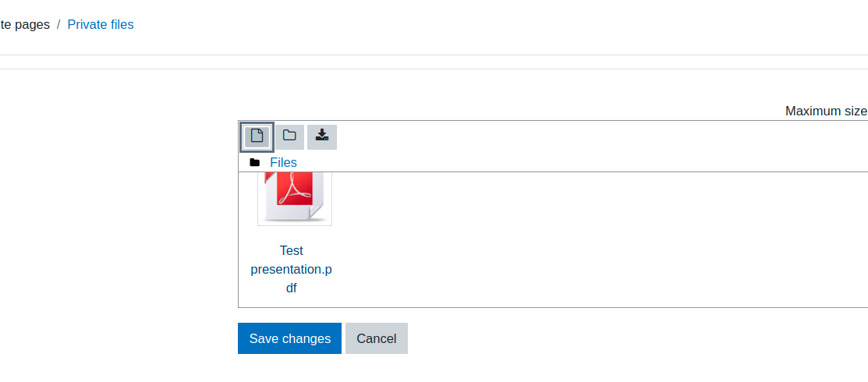Save changes to private files
The width and height of the screenshot is (868, 382).
[x=289, y=338]
